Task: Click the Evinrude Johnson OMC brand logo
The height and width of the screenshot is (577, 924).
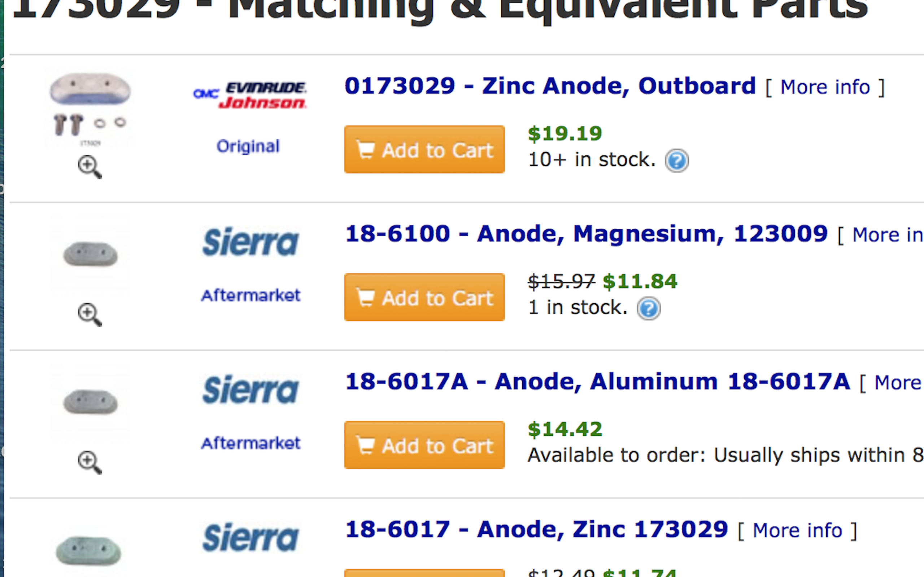Action: click(250, 95)
